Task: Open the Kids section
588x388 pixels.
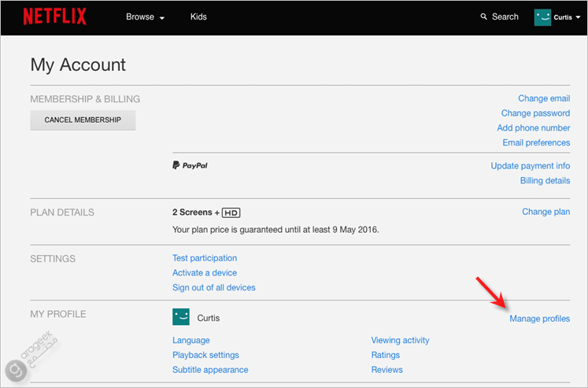Action: (198, 17)
